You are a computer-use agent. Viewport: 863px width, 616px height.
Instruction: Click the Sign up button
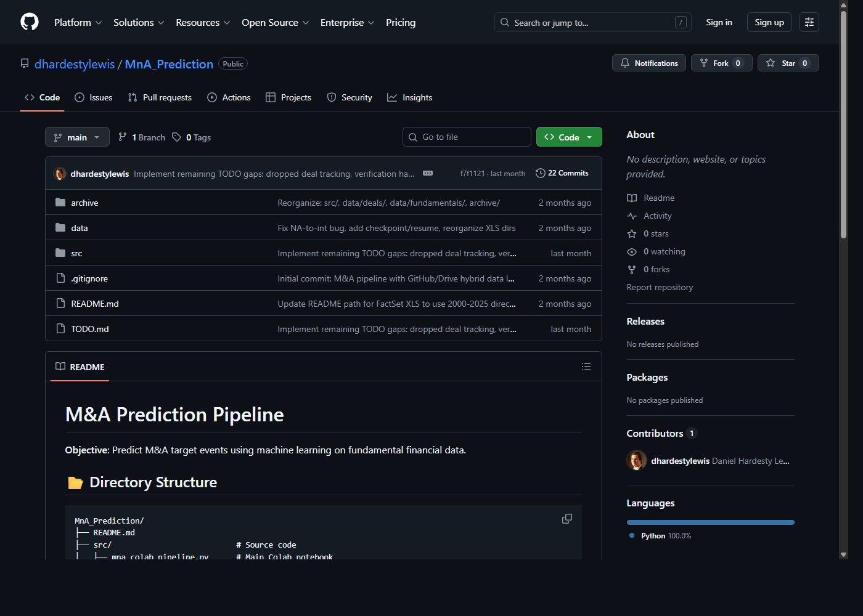(x=769, y=22)
